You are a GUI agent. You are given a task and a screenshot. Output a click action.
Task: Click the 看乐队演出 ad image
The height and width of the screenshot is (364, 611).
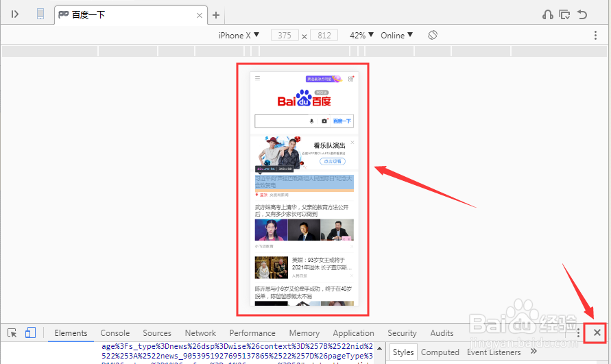(280, 153)
